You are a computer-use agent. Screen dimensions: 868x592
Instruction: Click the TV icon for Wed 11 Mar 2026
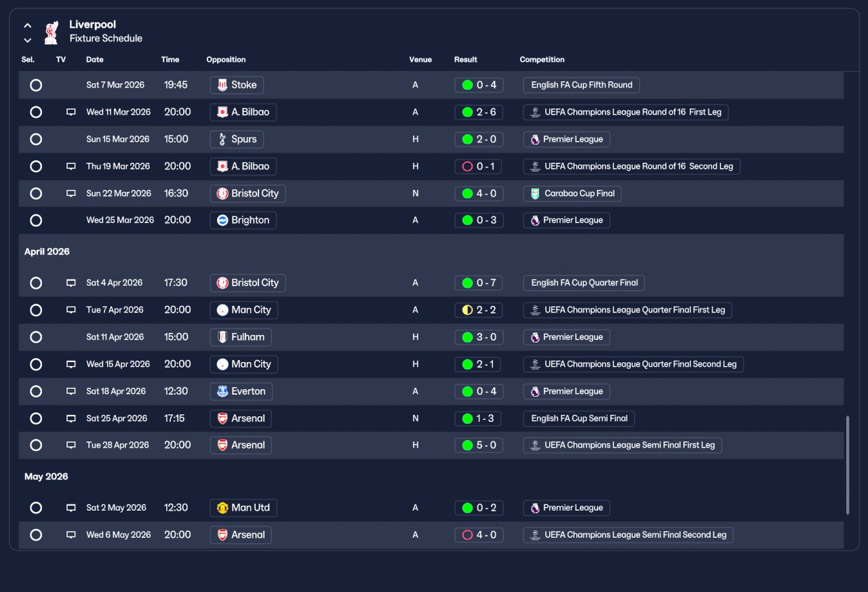pyautogui.click(x=71, y=112)
